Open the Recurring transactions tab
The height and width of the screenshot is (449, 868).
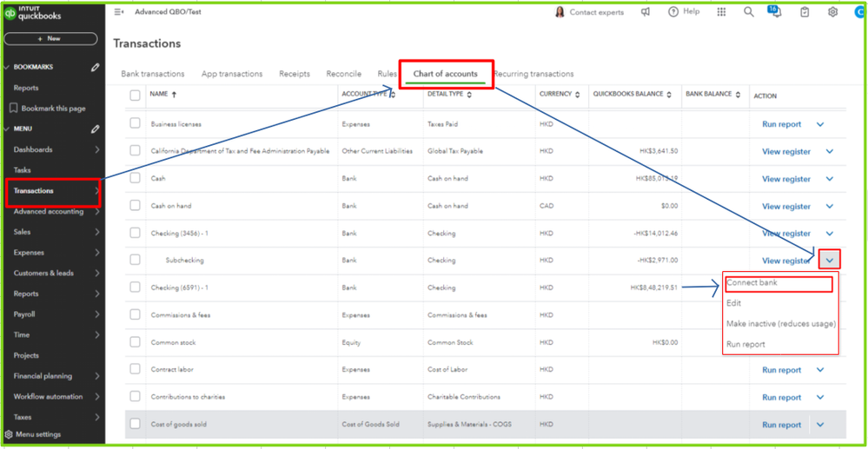533,74
